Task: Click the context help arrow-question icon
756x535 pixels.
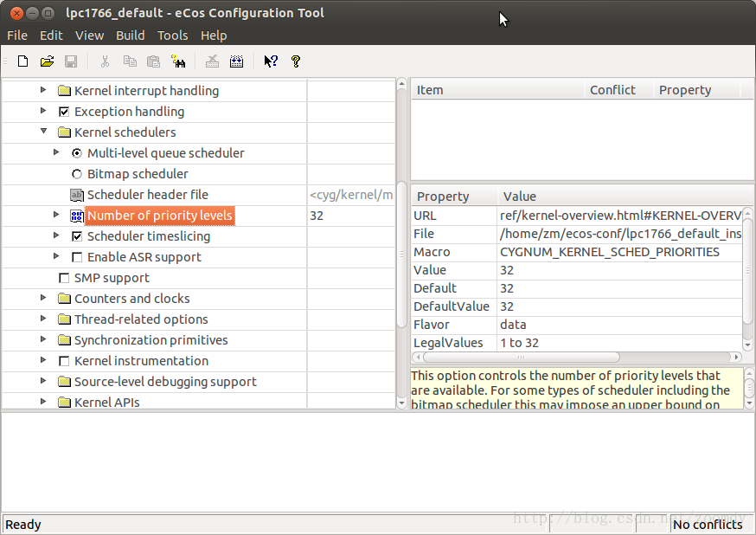Action: [271, 61]
